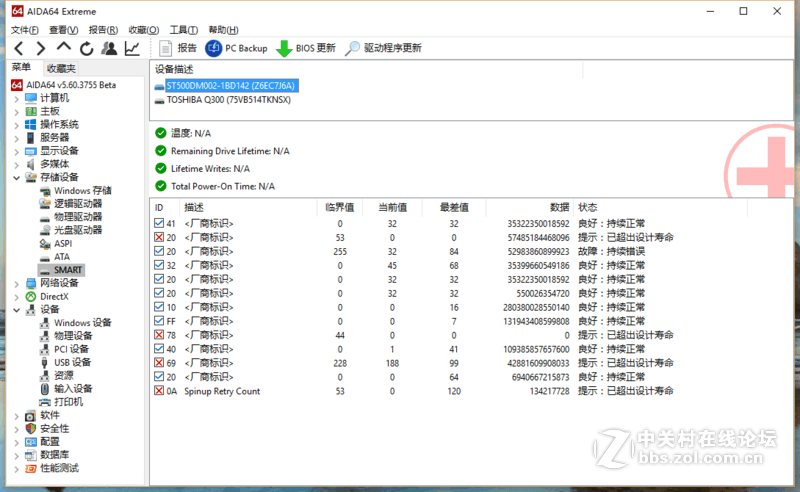Sort by 最差值 column header

tap(454, 207)
